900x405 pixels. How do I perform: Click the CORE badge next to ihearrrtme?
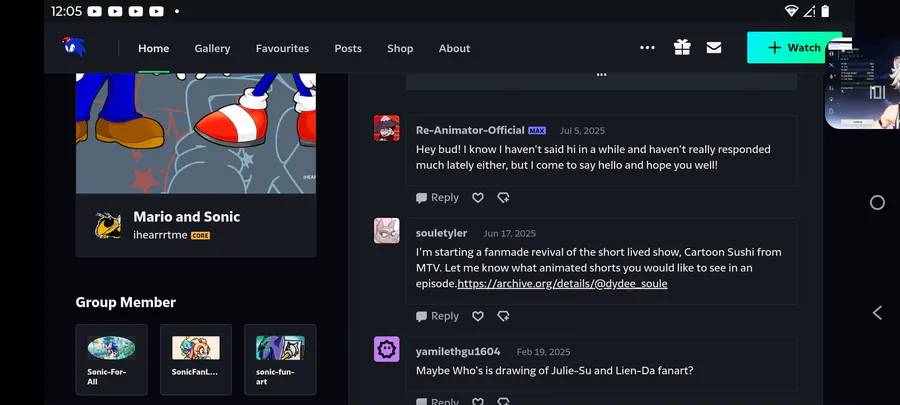(x=200, y=235)
